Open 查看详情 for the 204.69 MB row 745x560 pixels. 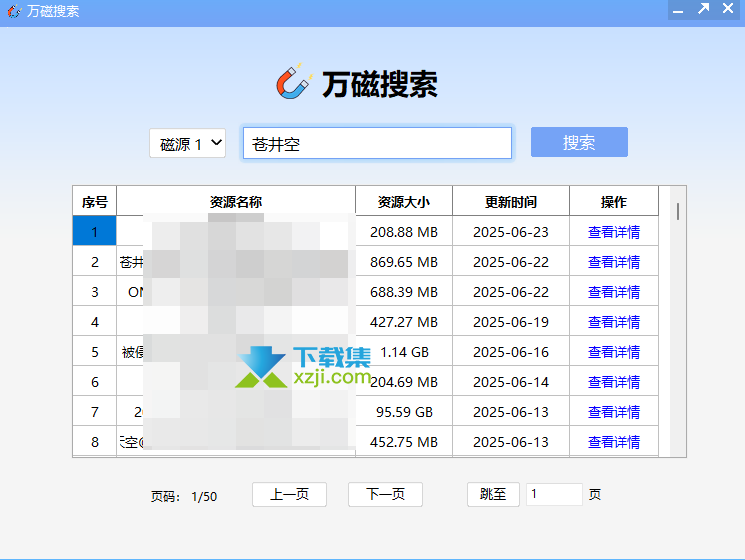pos(614,382)
